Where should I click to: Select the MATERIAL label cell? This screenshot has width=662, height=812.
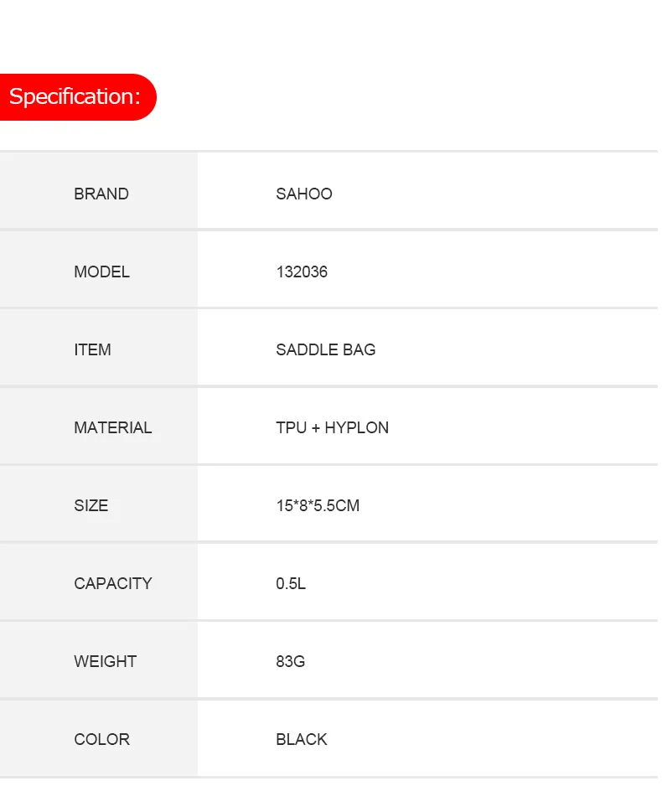(98, 426)
